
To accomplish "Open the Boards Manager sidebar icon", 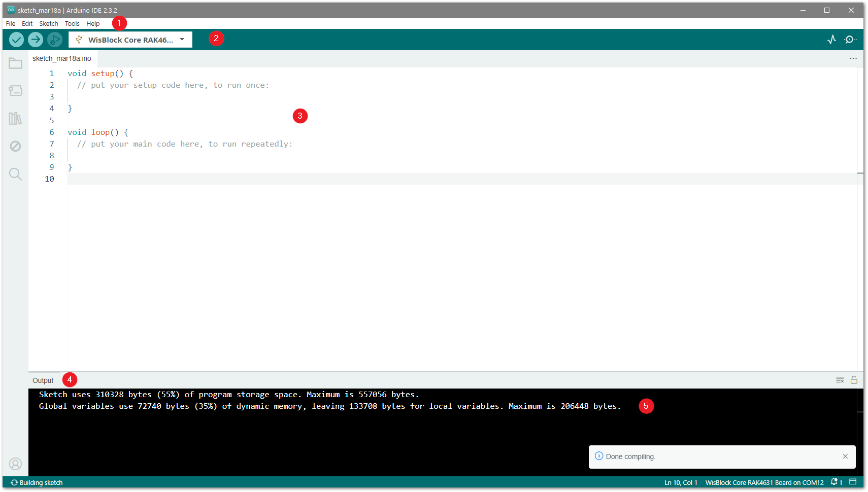I will (15, 91).
